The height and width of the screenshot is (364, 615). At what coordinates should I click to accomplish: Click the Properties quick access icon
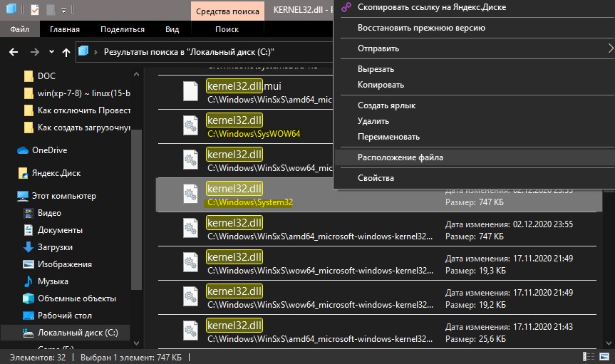coord(36,10)
